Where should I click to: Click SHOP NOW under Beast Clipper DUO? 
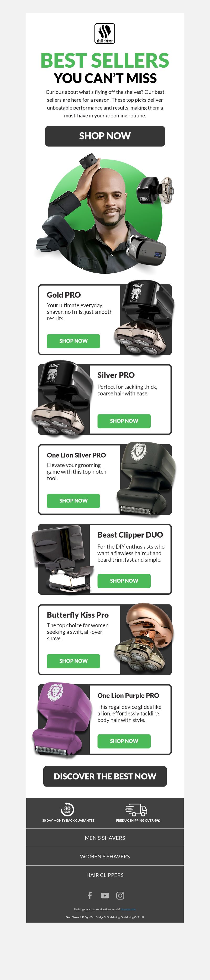(x=124, y=581)
